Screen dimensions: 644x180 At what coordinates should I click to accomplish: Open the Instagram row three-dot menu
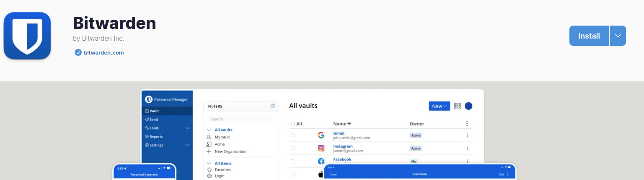(467, 148)
